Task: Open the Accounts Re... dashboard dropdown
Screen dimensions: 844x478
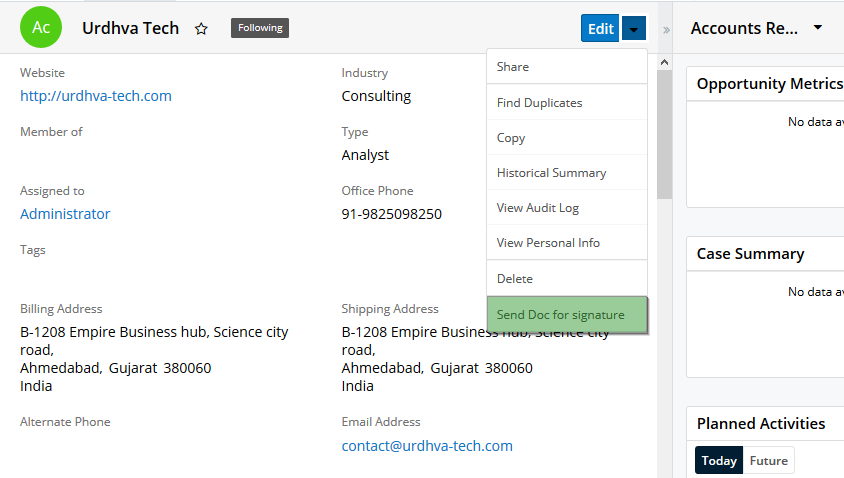Action: point(818,27)
